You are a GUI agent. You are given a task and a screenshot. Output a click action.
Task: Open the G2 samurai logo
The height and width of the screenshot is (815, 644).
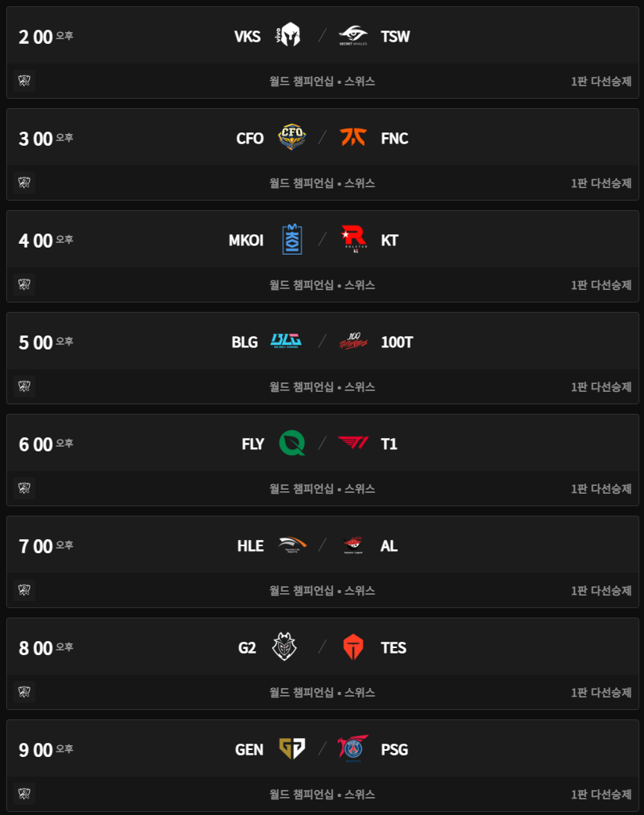pyautogui.click(x=284, y=647)
